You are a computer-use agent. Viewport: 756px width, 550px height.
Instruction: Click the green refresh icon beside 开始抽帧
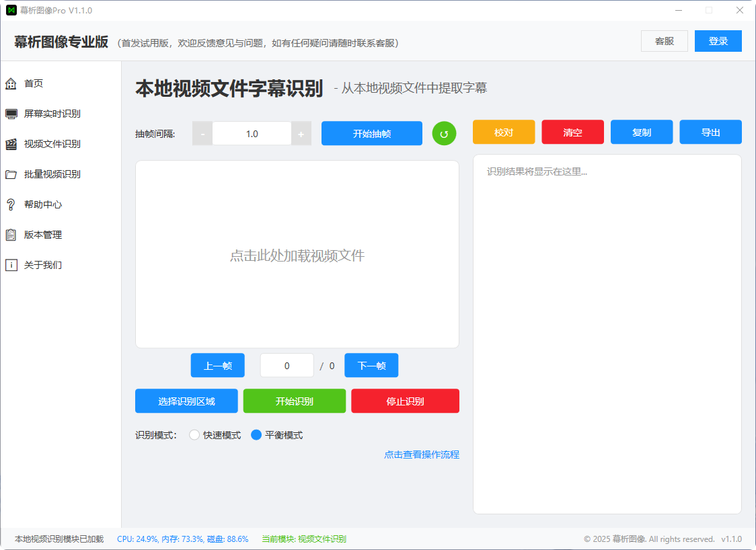point(444,132)
